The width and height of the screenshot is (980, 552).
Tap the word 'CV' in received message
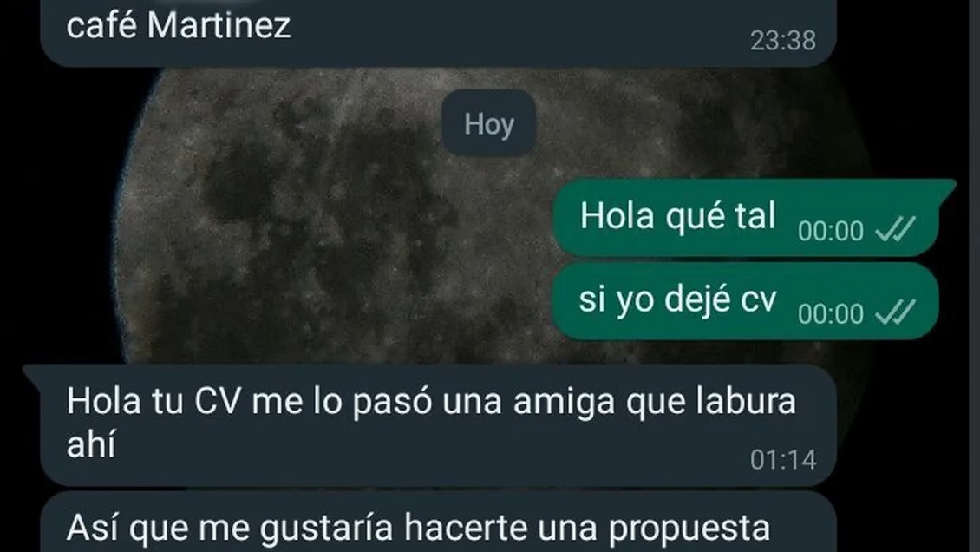[x=217, y=402]
